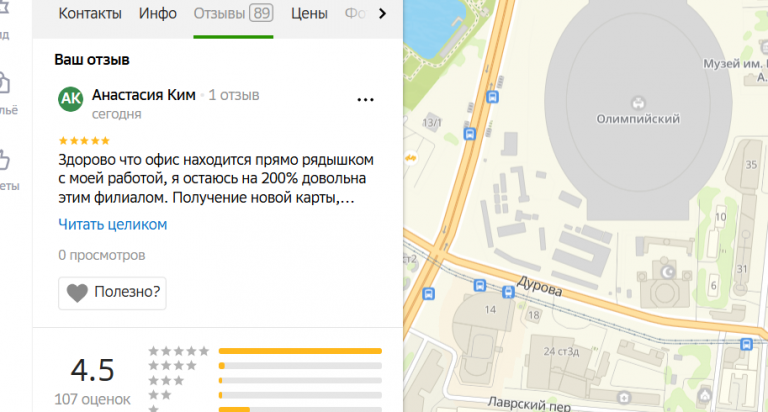Image resolution: width=768 pixels, height=412 pixels.
Task: Click the 4.5 rating score
Action: click(x=93, y=370)
